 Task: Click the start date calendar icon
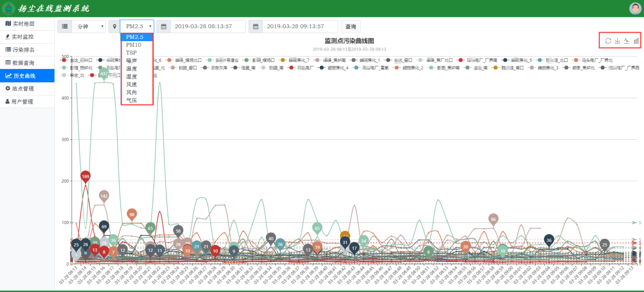[x=163, y=26]
